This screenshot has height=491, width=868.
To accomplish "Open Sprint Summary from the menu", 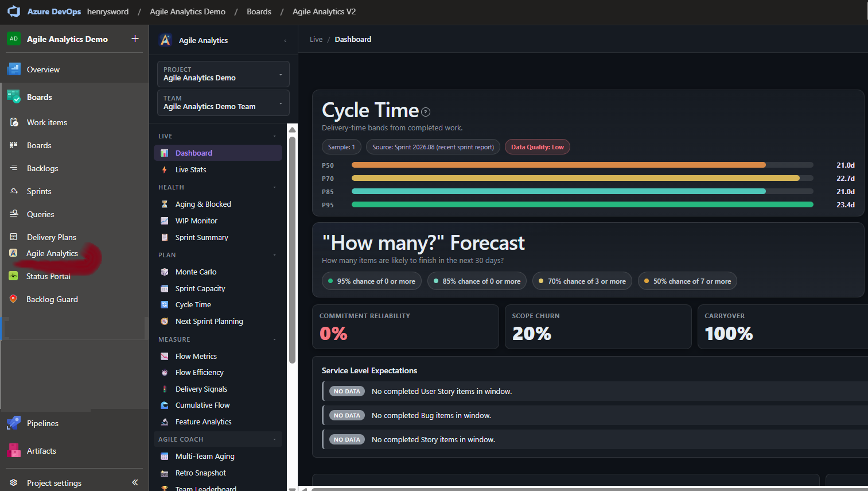I will click(218, 237).
